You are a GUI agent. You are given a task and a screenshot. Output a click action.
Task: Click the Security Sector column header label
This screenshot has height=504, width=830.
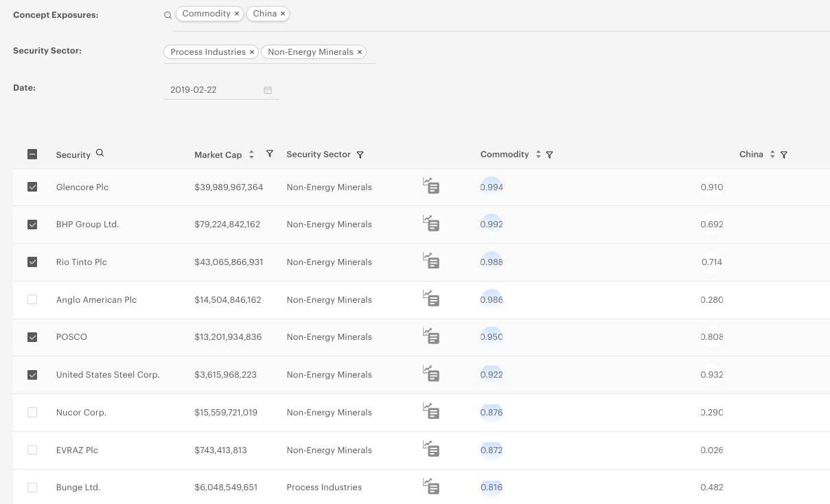point(319,154)
